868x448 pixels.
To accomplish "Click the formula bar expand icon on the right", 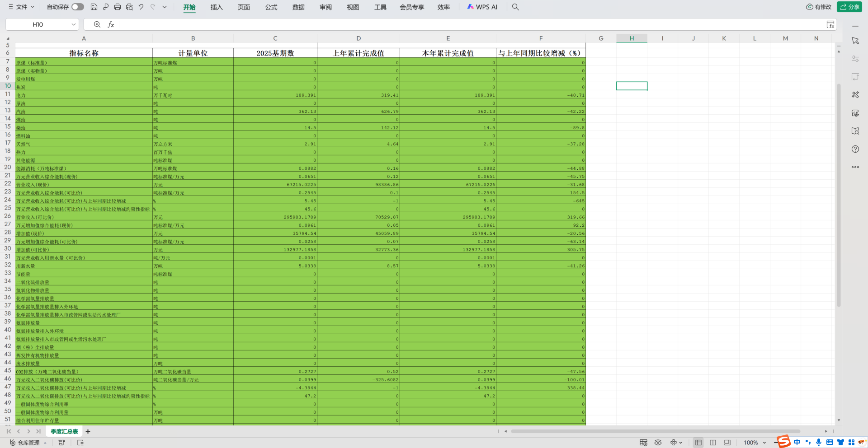I will click(830, 24).
